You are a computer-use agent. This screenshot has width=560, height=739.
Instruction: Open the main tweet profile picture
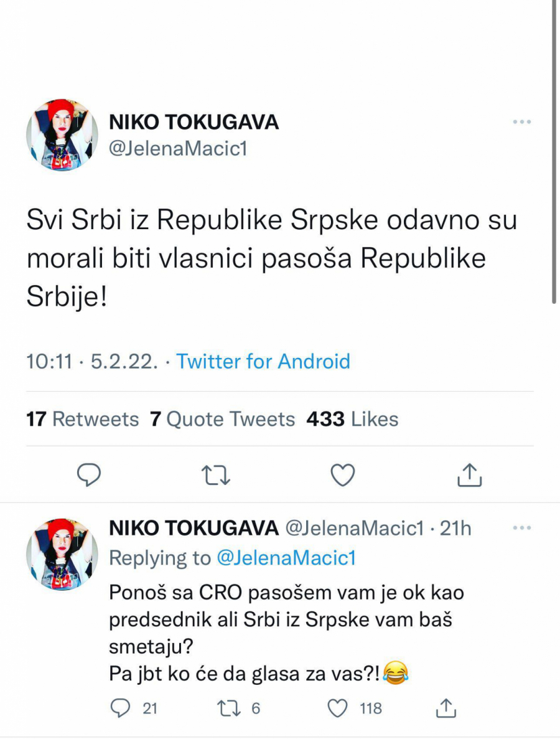pyautogui.click(x=62, y=134)
